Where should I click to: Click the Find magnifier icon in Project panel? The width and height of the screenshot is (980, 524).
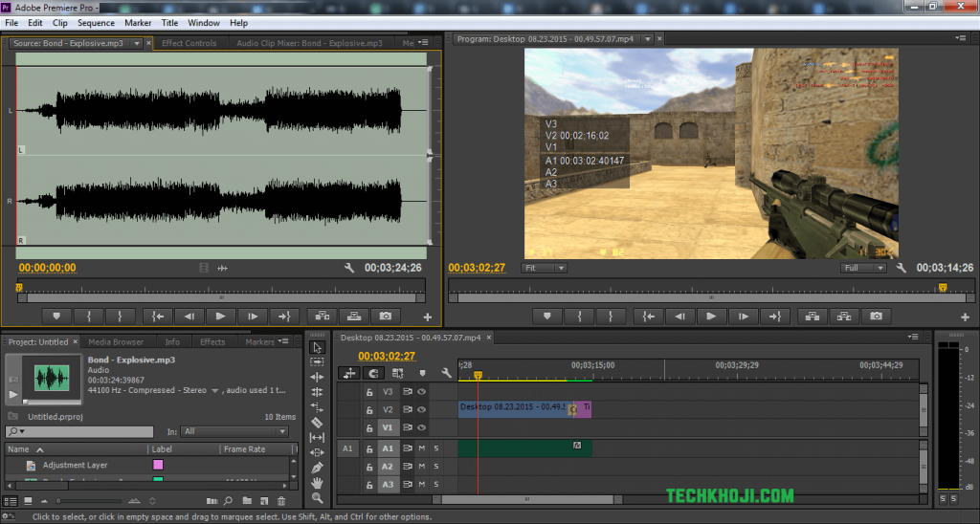click(229, 501)
